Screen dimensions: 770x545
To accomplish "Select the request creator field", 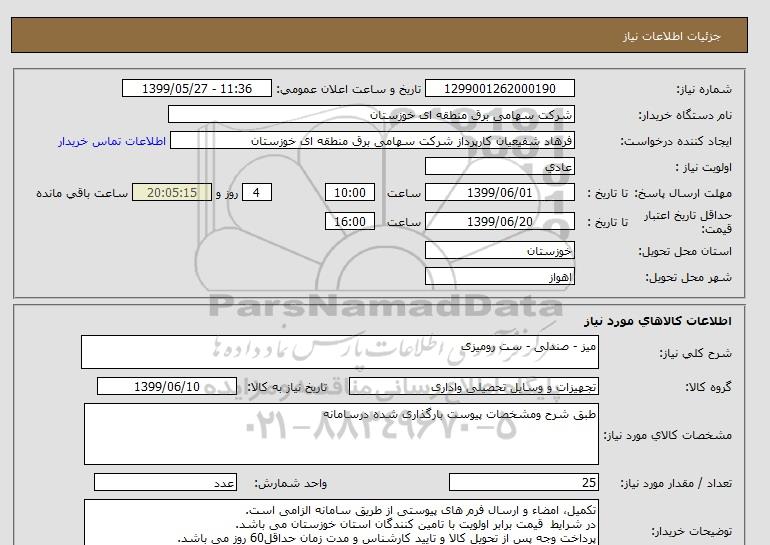I will tap(373, 141).
